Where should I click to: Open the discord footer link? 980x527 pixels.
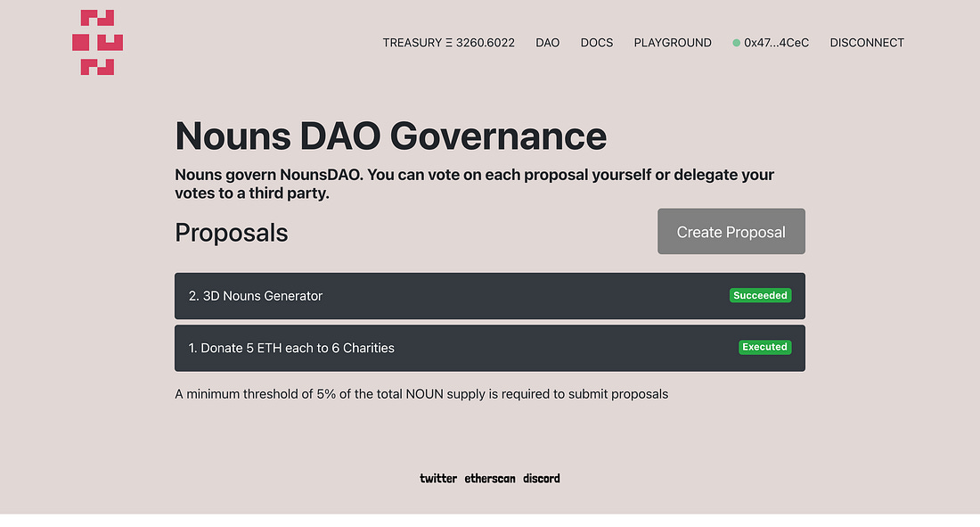tap(542, 479)
